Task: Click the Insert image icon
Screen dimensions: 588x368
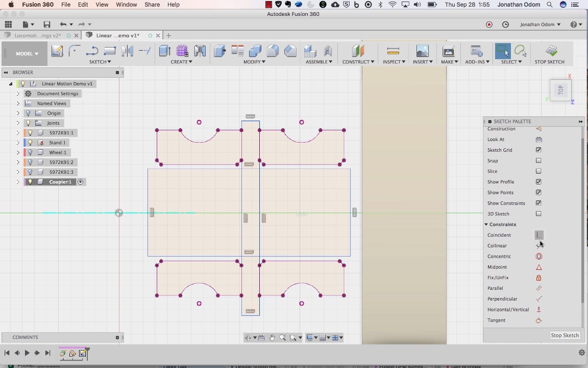Action: tap(422, 51)
